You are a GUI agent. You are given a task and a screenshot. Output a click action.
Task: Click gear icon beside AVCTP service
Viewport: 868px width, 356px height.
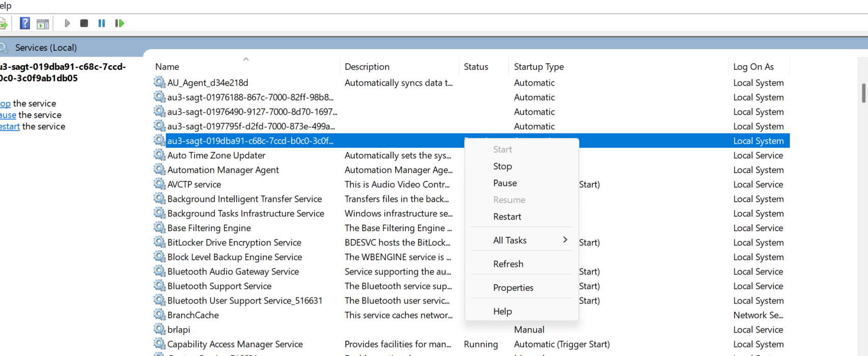pos(159,184)
